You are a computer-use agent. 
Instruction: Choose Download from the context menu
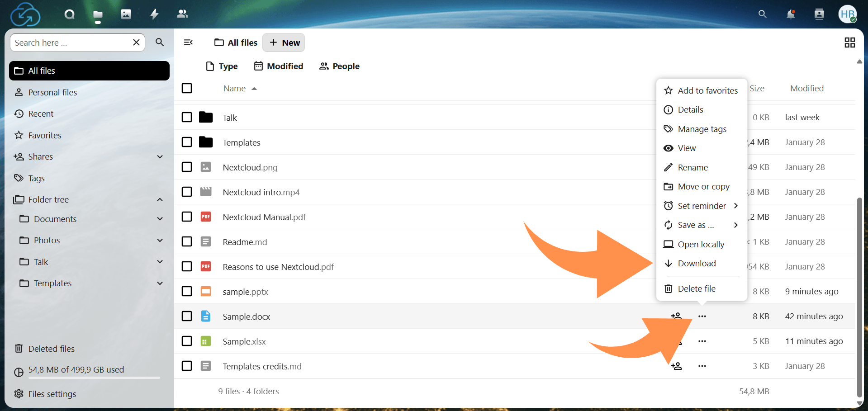click(697, 263)
